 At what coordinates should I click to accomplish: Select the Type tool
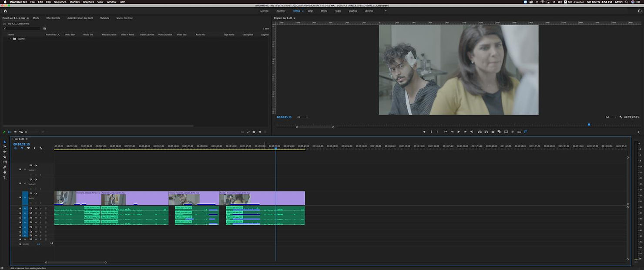tap(5, 177)
